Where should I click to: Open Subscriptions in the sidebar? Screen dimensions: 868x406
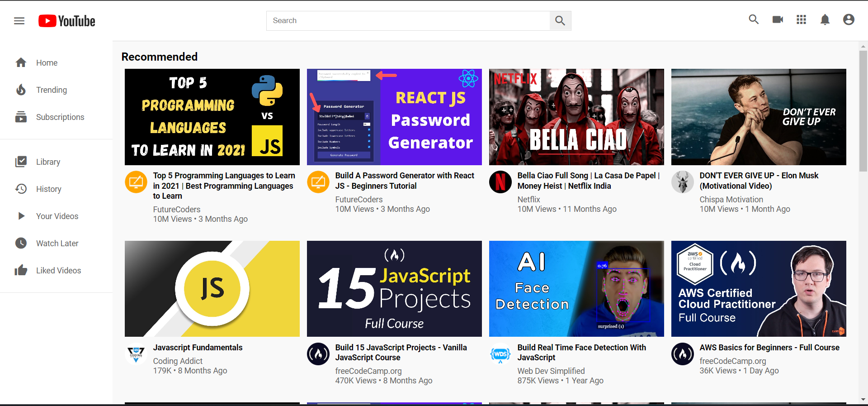coord(56,117)
